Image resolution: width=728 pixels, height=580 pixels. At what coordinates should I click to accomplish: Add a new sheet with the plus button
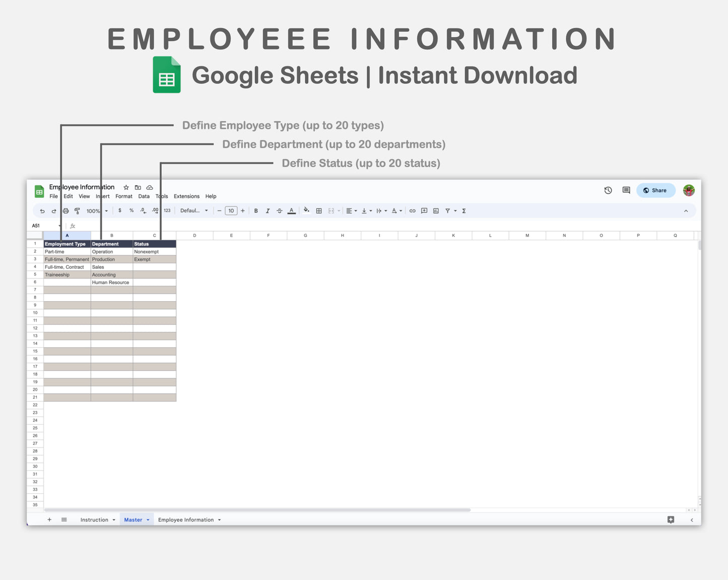[x=49, y=520]
